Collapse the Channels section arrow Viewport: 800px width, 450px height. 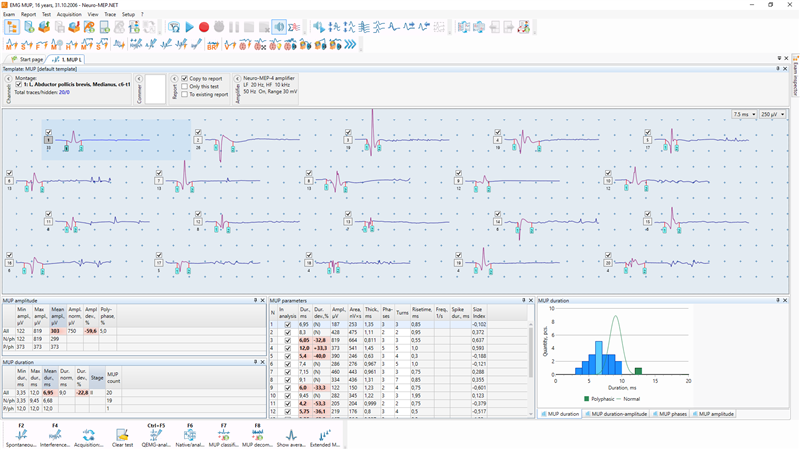[10, 78]
